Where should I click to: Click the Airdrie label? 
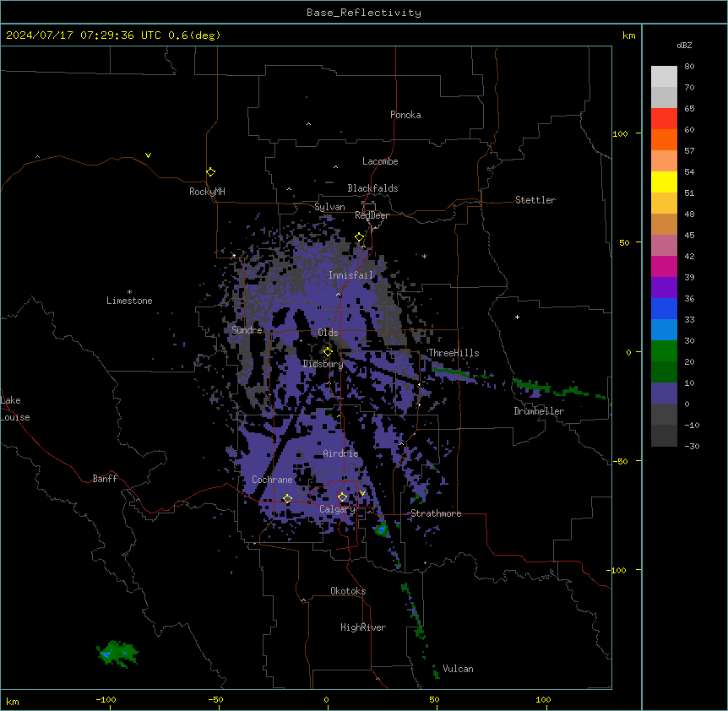(341, 453)
